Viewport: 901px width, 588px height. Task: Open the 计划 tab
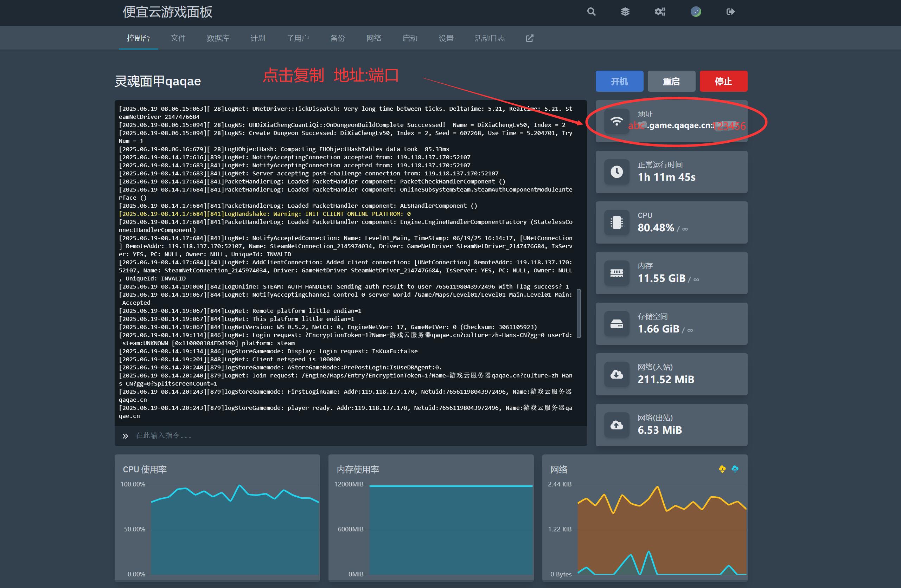(x=258, y=38)
